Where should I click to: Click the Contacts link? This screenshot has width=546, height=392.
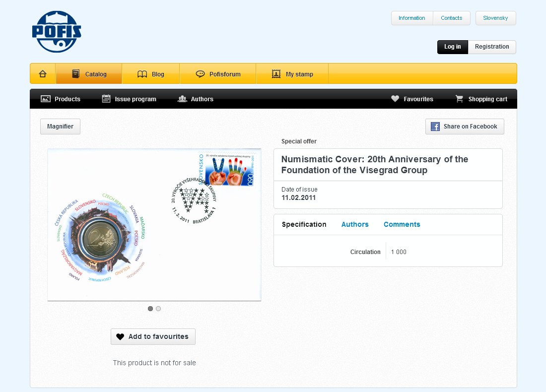point(452,18)
